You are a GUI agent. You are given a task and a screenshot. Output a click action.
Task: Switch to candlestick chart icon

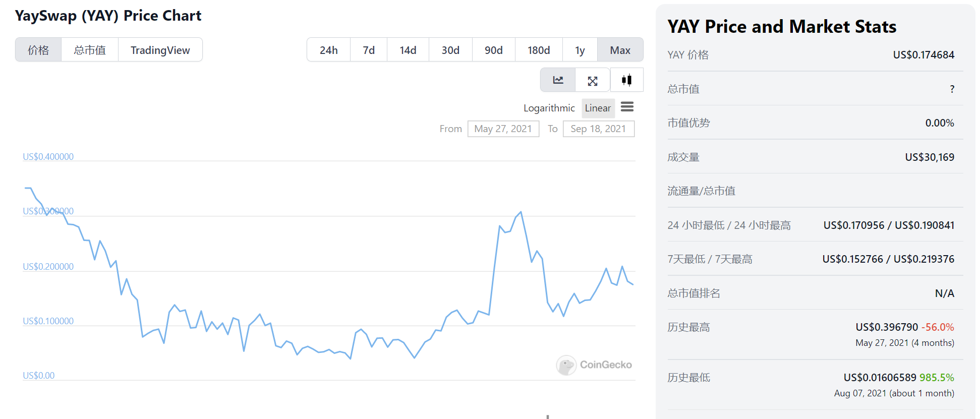pyautogui.click(x=627, y=80)
